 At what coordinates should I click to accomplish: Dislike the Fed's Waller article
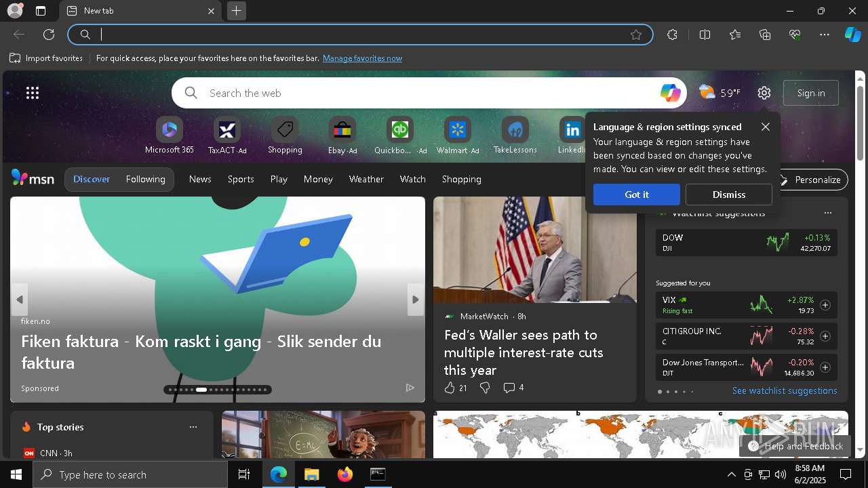pyautogui.click(x=485, y=388)
